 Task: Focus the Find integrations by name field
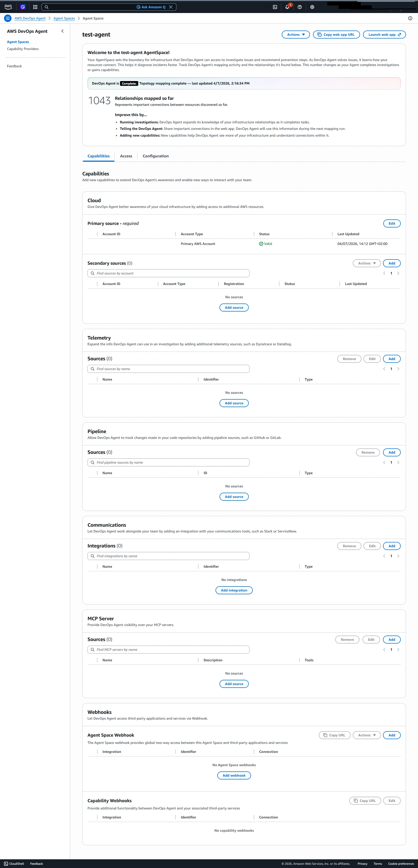coord(168,556)
